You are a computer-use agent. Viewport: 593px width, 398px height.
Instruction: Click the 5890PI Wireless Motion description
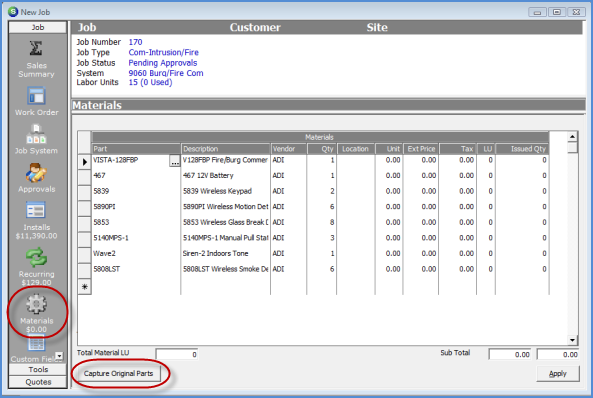coord(226,207)
